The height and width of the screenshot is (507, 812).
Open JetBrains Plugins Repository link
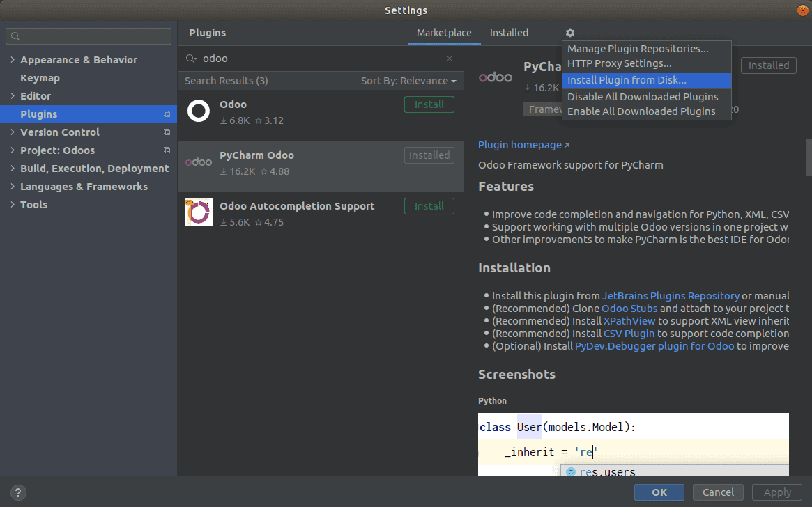(670, 296)
